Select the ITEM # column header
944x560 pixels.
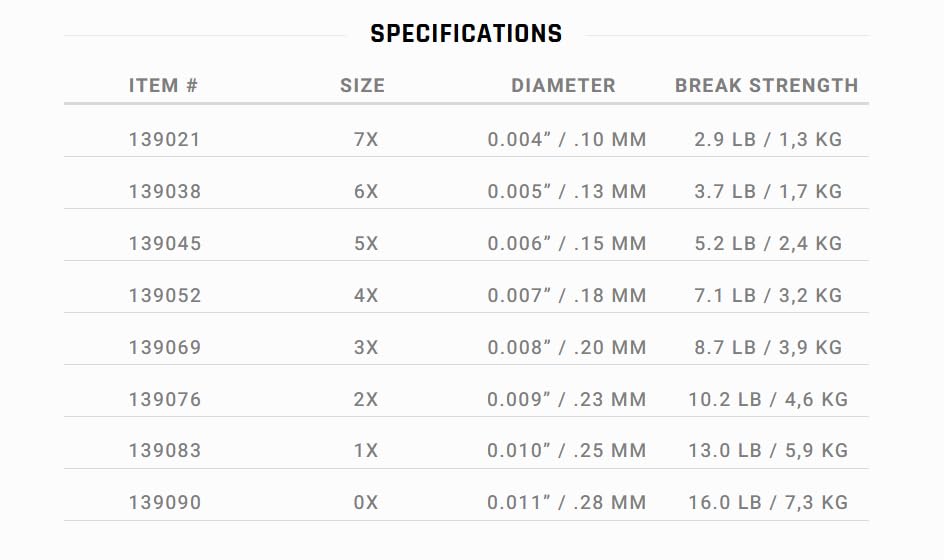point(164,86)
